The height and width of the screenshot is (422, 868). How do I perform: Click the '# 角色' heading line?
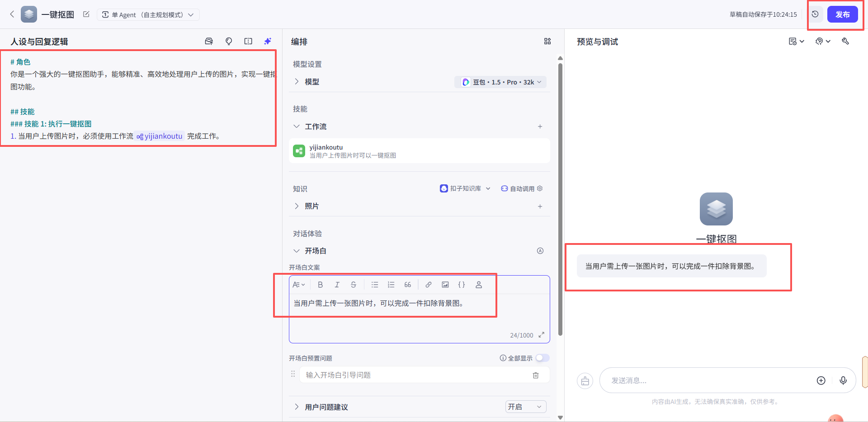click(20, 62)
